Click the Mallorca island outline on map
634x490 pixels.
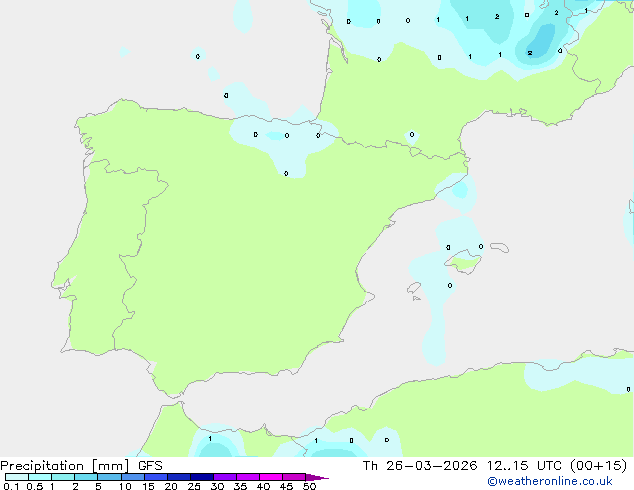(x=463, y=262)
